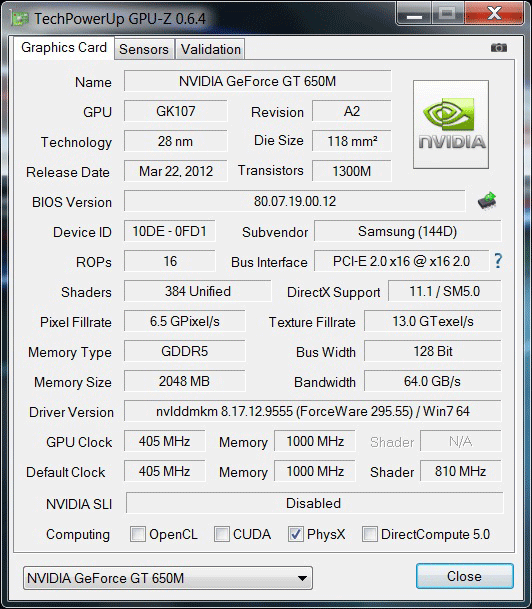
Task: Click the Close button
Action: 464,576
